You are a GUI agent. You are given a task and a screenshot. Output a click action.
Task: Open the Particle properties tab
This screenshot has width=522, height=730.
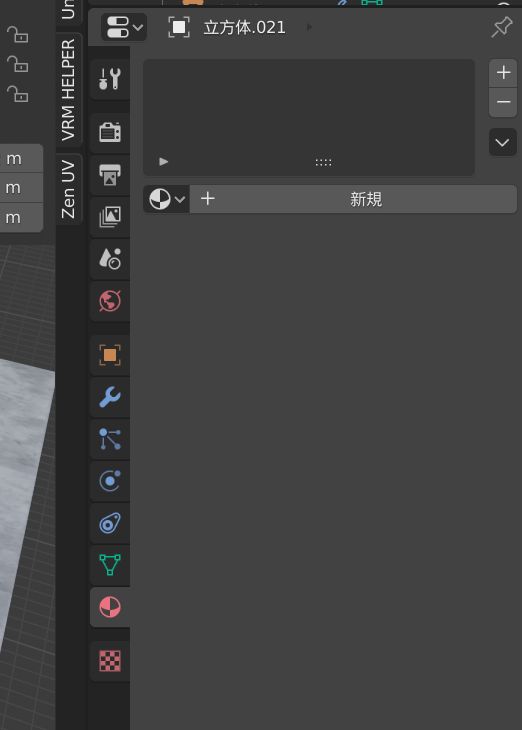(110, 439)
